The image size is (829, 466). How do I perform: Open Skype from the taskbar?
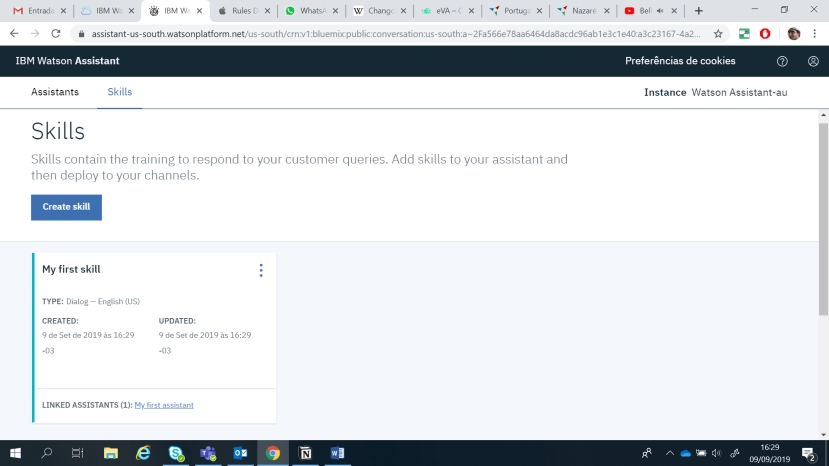176,453
